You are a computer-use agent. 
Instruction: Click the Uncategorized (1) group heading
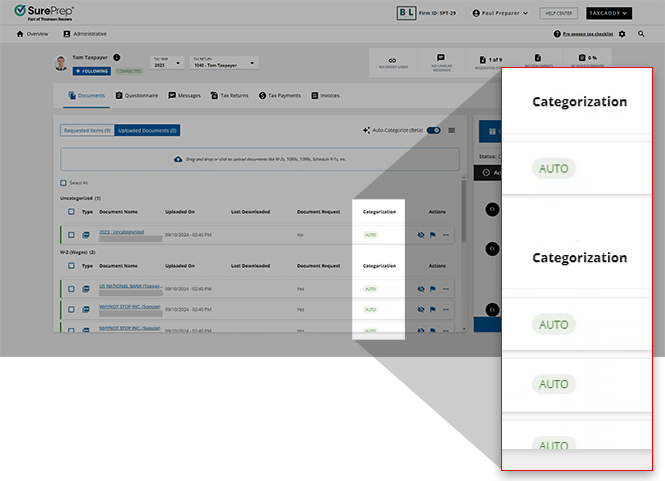click(81, 198)
